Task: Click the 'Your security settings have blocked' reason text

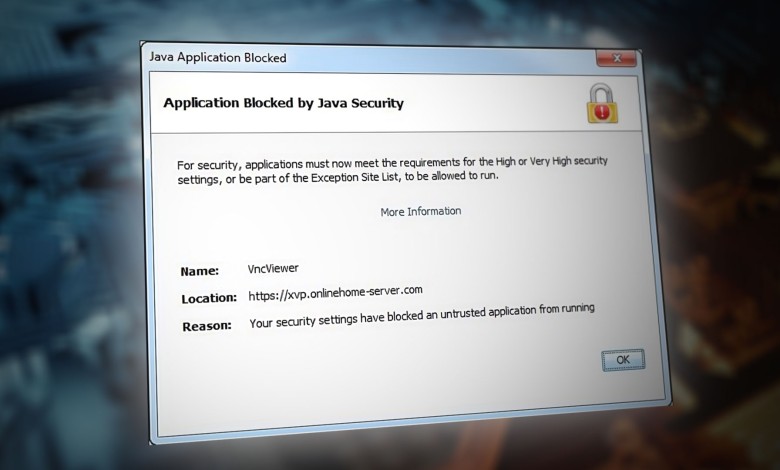Action: (x=422, y=315)
